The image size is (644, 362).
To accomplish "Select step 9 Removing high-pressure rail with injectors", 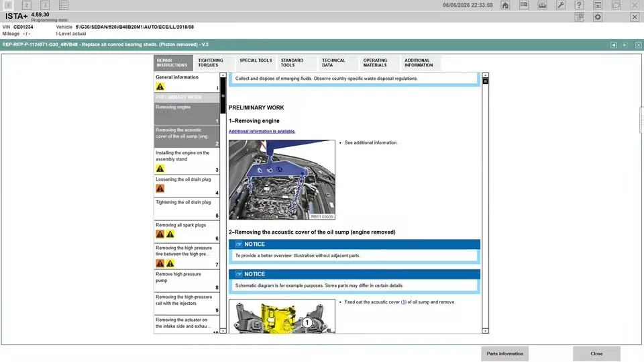I will click(186, 304).
